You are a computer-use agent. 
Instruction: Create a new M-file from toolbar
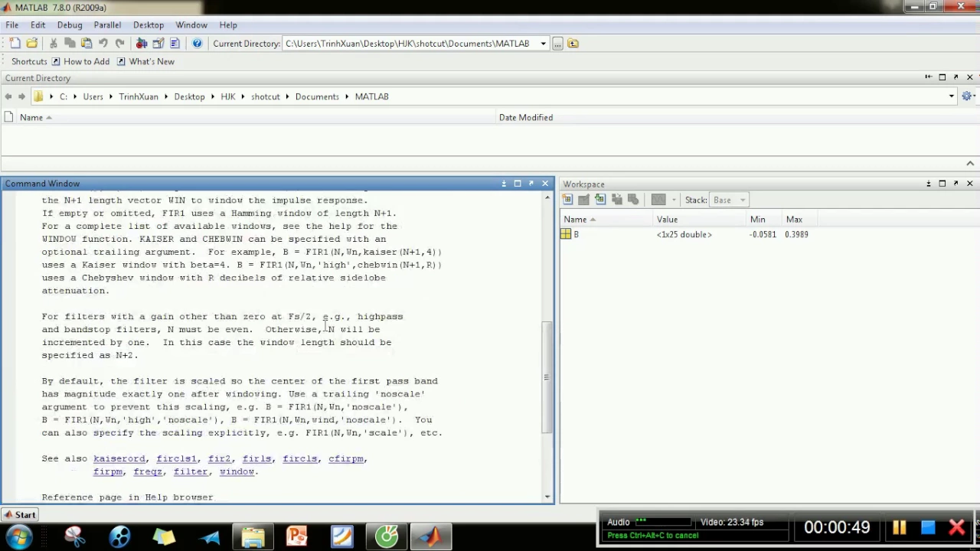[x=15, y=44]
